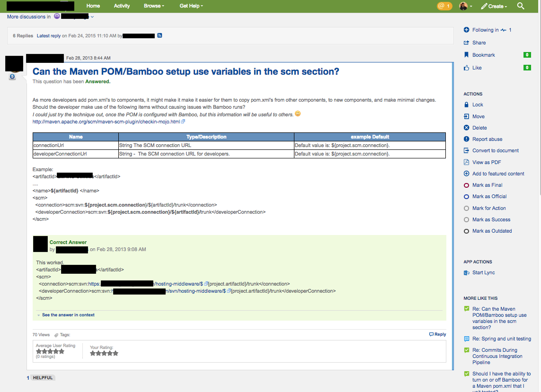Open the maven.apache.org checkin-mojo link
The image size is (541, 392).
(x=106, y=122)
